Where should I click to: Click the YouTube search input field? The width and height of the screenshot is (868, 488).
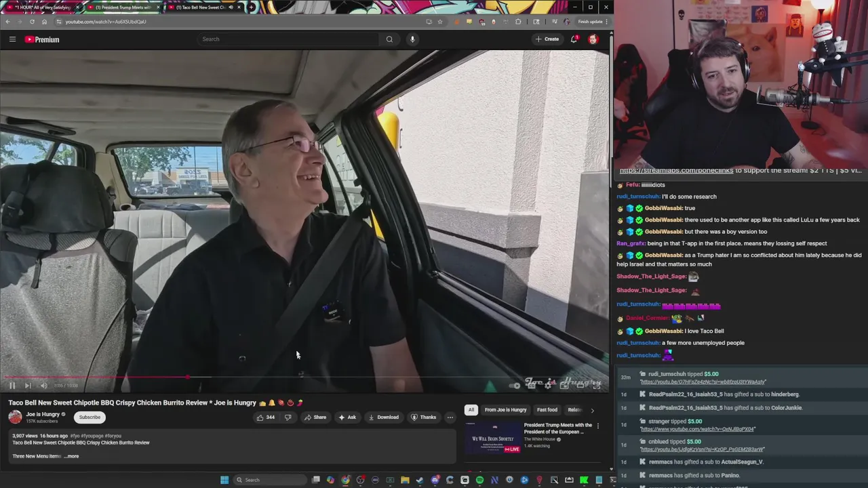[x=288, y=39]
